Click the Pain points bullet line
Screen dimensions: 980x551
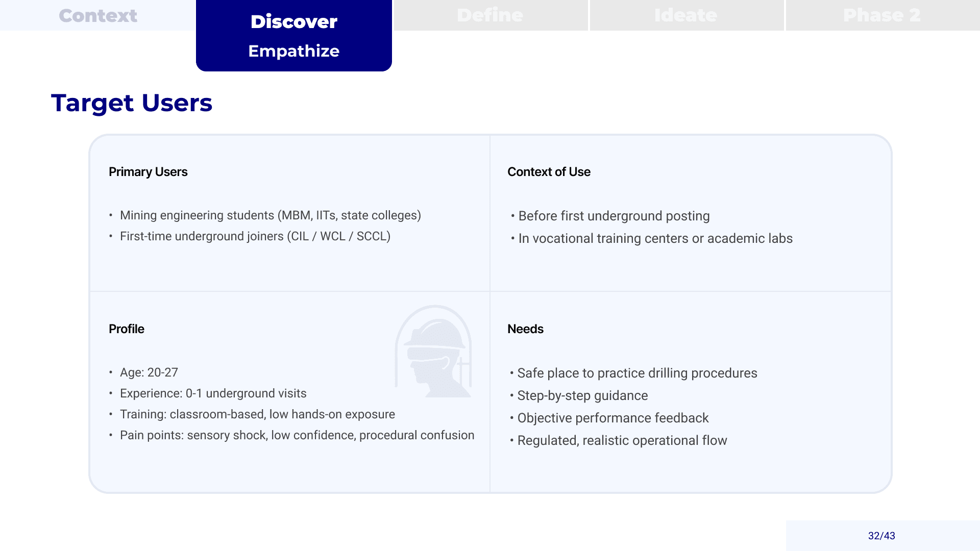tap(297, 435)
